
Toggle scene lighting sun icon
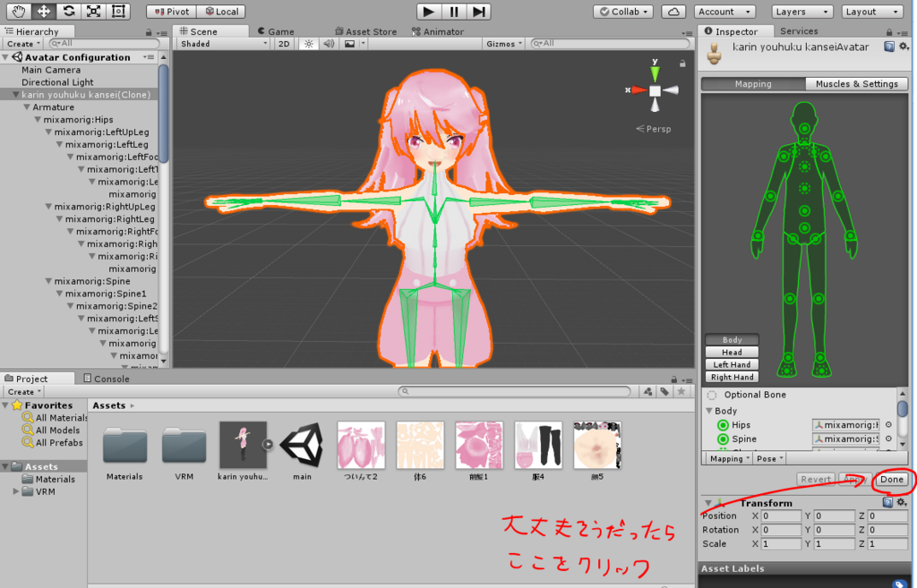(x=309, y=44)
